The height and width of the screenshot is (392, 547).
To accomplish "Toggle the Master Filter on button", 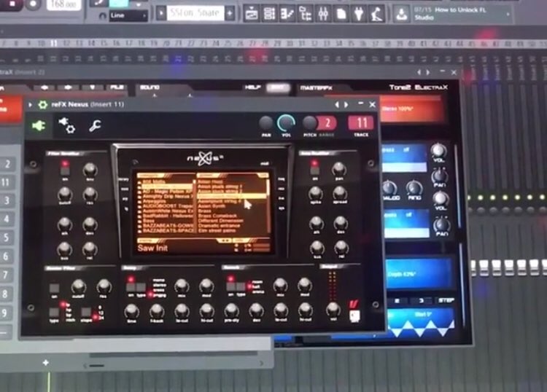I will tap(54, 288).
